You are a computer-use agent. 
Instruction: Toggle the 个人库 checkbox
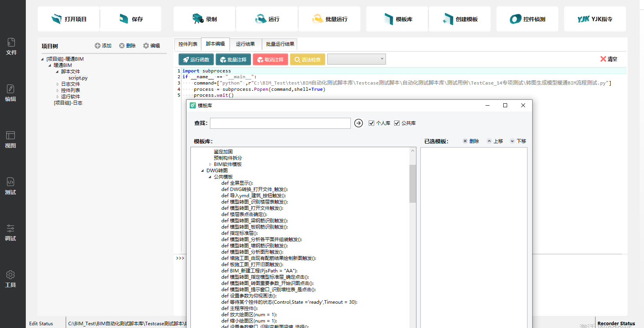coord(371,123)
